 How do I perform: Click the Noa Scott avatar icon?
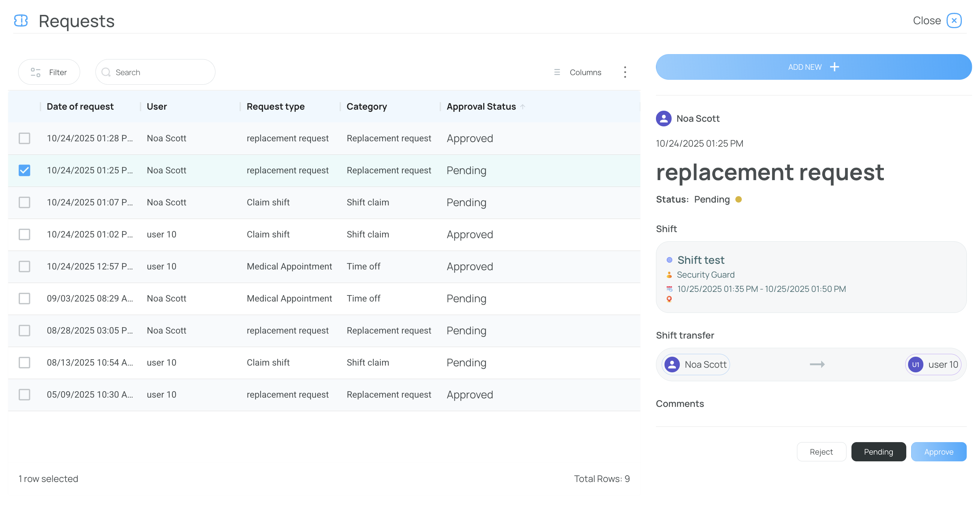click(x=663, y=119)
